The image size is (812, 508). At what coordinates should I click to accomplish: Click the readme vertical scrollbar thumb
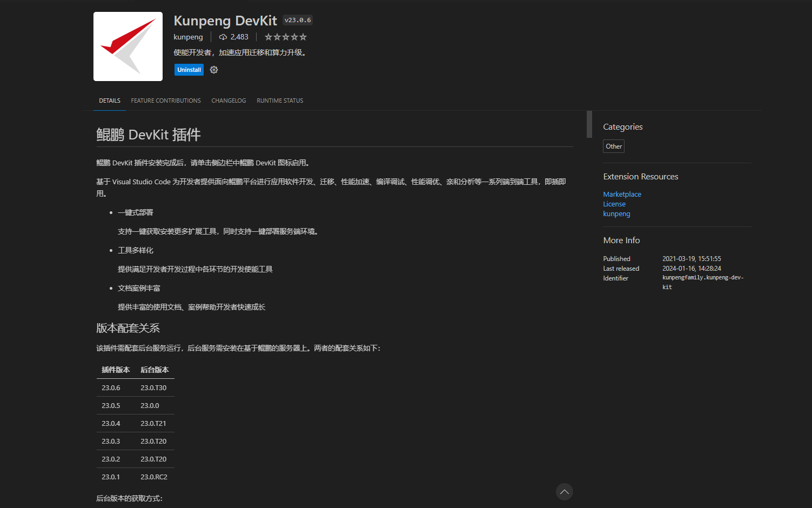click(x=589, y=124)
